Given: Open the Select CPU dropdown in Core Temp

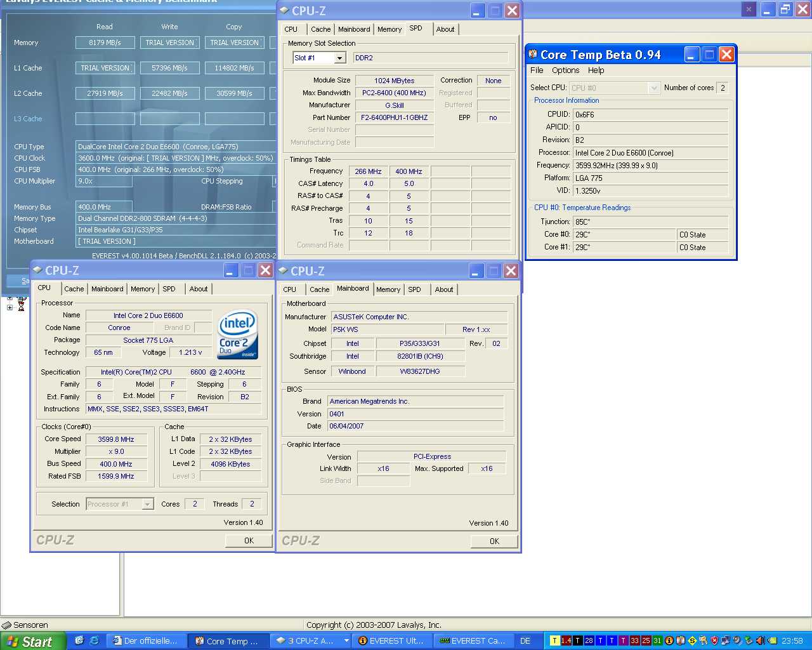Looking at the screenshot, I should tap(654, 88).
